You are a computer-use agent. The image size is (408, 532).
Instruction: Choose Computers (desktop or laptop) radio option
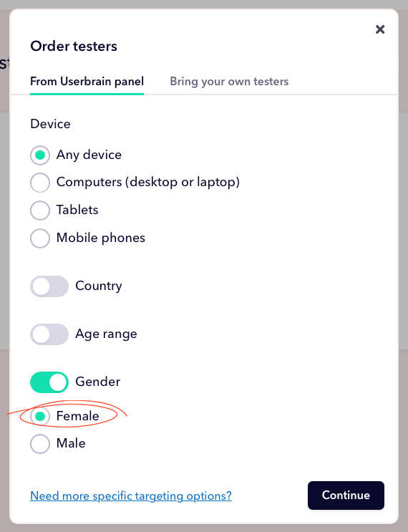[40, 183]
